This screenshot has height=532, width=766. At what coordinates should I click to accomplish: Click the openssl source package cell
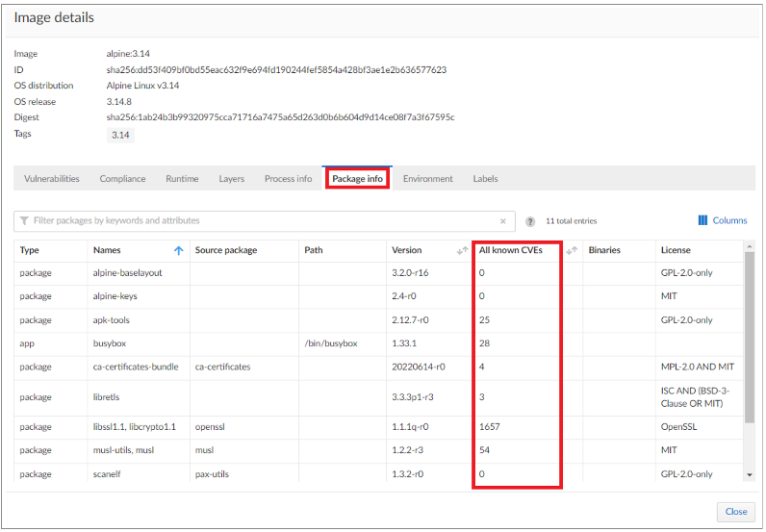coord(210,427)
